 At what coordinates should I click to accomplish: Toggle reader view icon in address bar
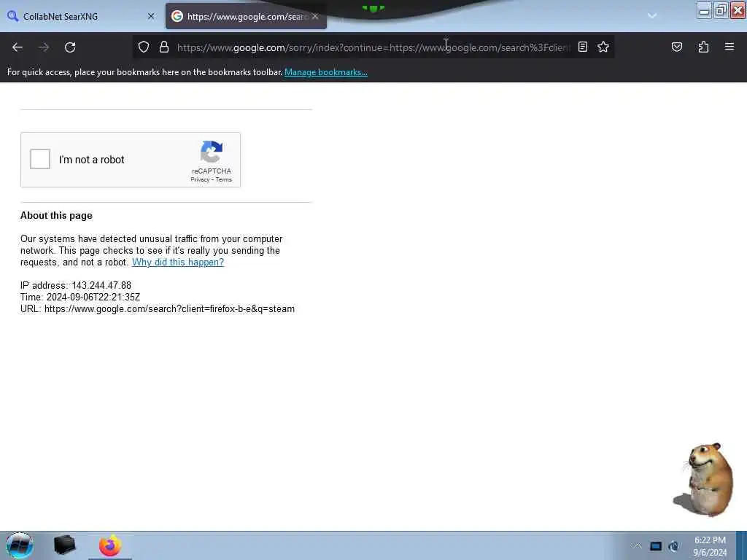click(583, 47)
